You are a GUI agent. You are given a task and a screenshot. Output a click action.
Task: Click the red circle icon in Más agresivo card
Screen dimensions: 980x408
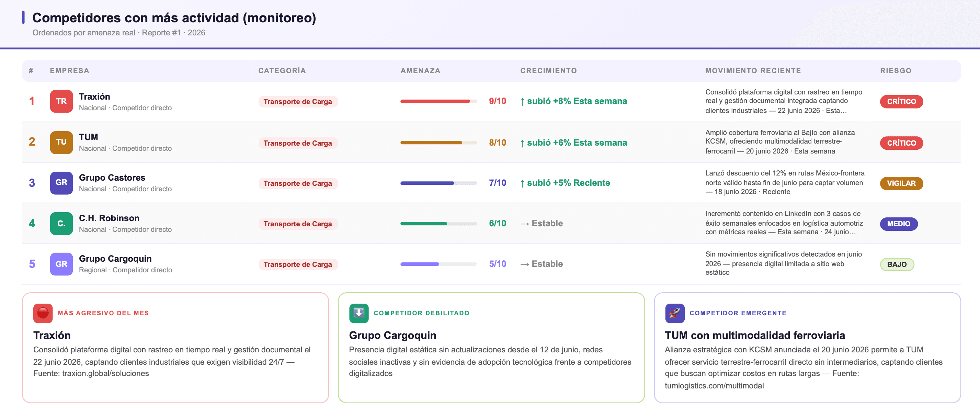[x=43, y=313]
